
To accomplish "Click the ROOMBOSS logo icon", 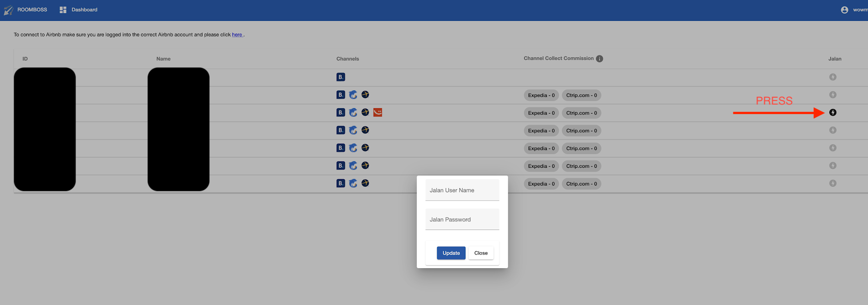I will click(8, 10).
